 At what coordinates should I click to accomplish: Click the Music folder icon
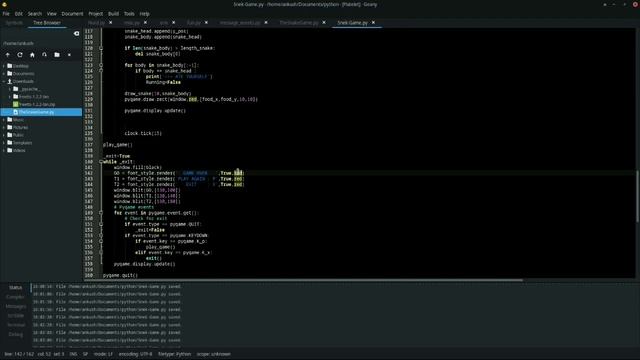10,120
